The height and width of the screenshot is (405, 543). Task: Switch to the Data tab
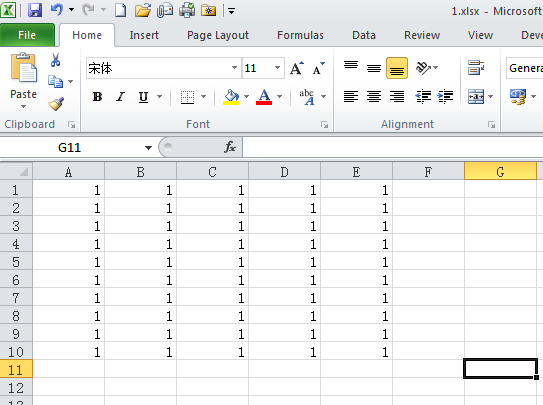pos(364,35)
